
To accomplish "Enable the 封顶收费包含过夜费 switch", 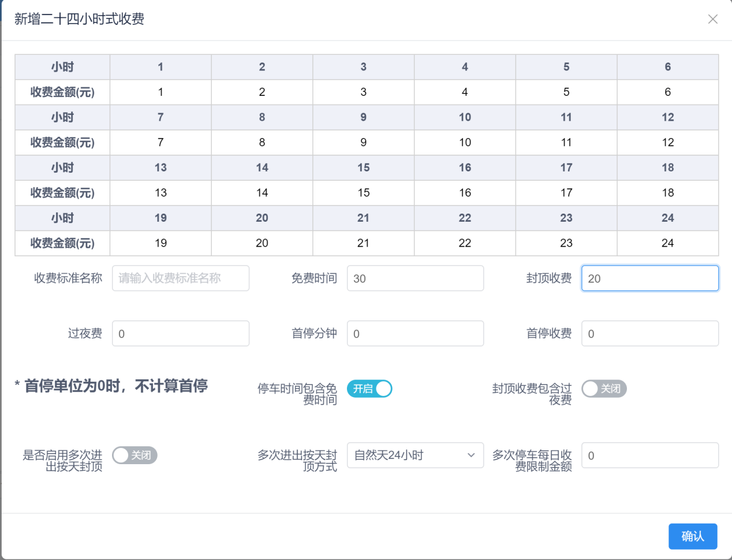I will [604, 389].
